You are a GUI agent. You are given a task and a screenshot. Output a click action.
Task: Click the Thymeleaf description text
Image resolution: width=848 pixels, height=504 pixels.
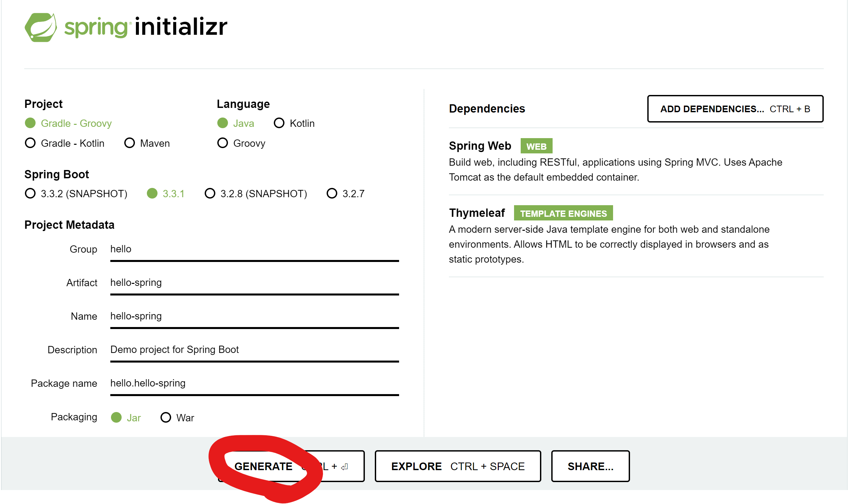(609, 244)
